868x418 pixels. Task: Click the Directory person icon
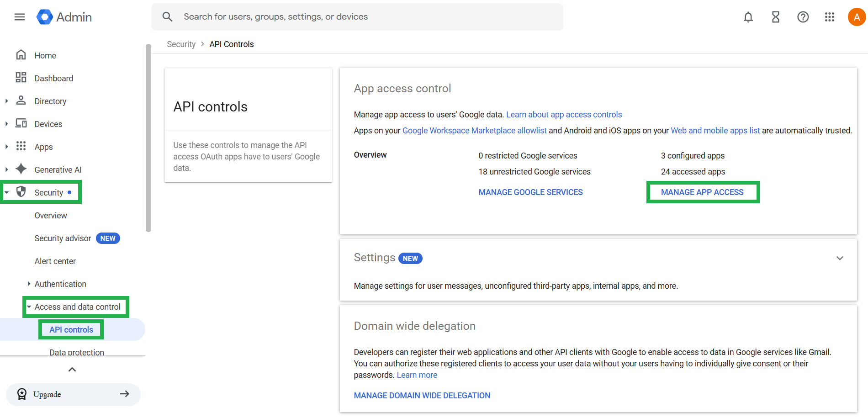coord(21,101)
